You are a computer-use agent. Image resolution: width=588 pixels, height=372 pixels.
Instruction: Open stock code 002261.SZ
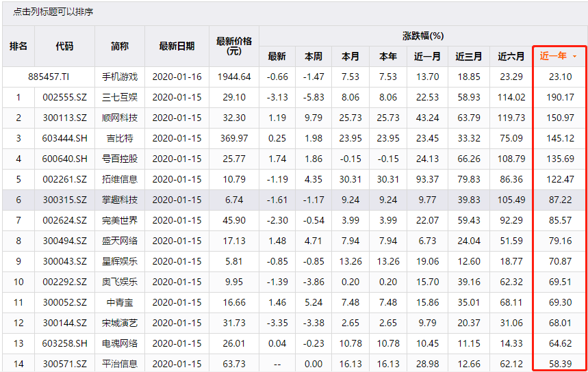point(64,179)
